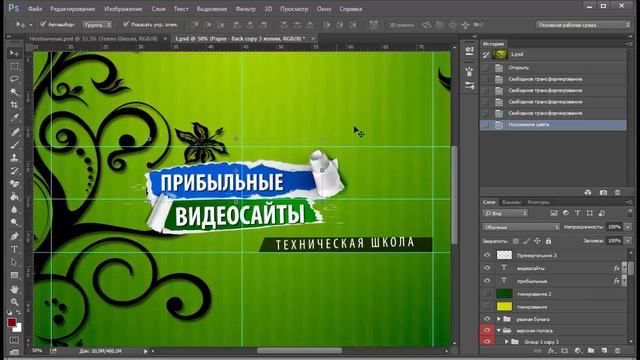640x360 pixels.
Task: Select the Brush tool
Action: point(14,145)
